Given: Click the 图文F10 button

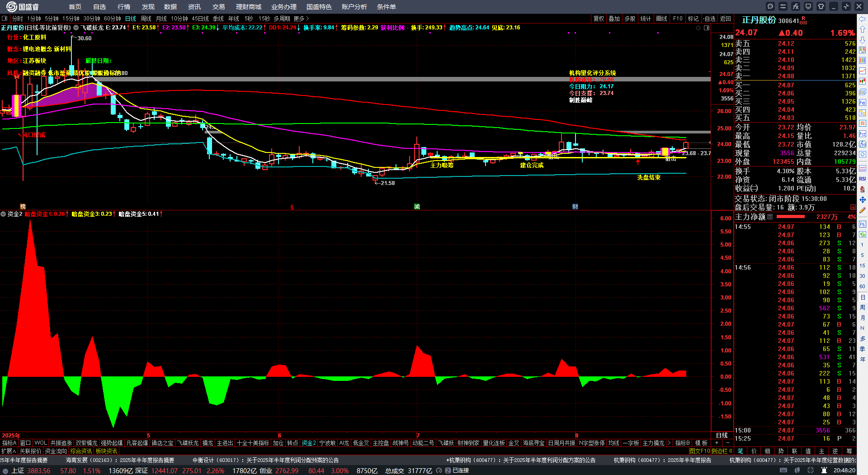Looking at the screenshot, I should click(700, 451).
